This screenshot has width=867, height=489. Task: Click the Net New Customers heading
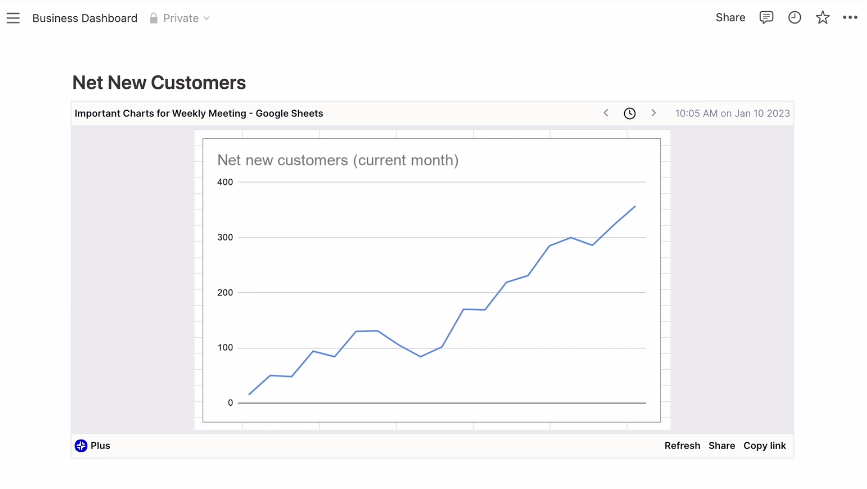pos(159,83)
